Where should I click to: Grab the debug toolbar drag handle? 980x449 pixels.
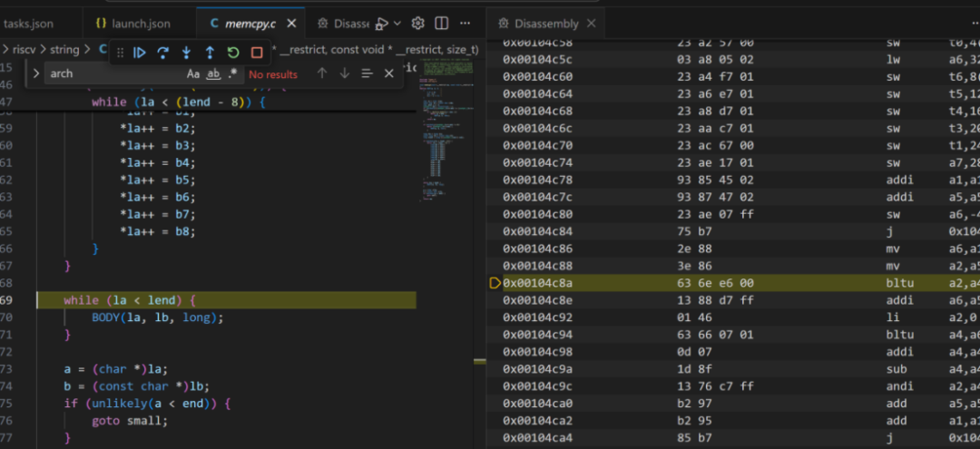pos(120,54)
